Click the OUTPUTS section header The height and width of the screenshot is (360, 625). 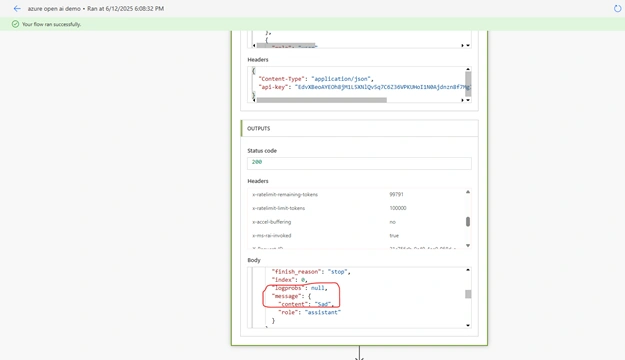[x=360, y=128]
